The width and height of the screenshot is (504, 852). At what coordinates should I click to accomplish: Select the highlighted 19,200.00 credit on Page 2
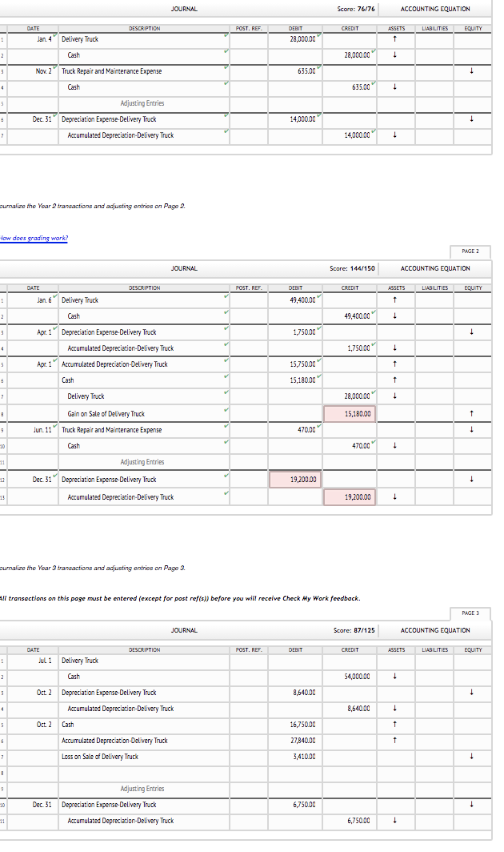(350, 496)
